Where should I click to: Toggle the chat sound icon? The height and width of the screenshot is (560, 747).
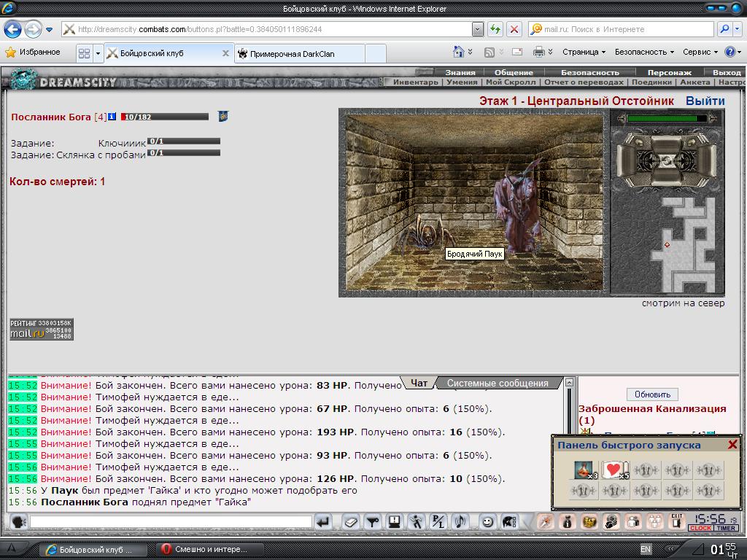[460, 522]
